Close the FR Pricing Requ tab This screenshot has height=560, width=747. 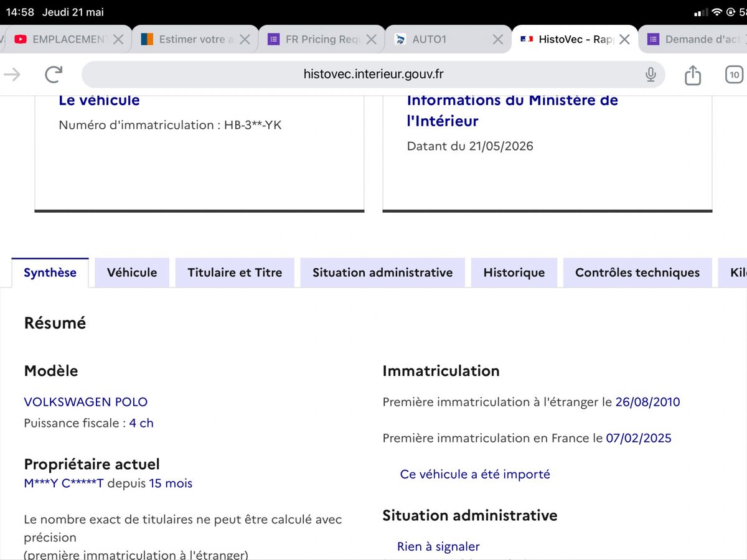click(x=371, y=39)
